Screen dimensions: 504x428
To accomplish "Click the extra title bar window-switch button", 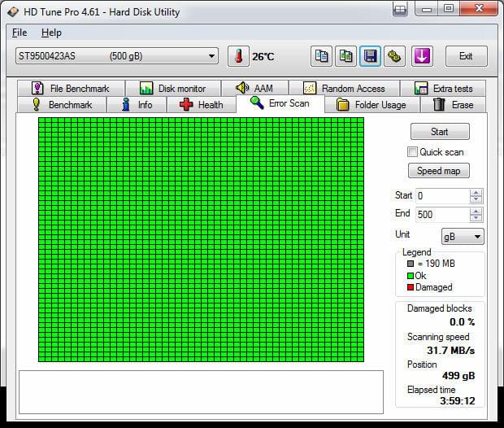I will tap(400, 10).
